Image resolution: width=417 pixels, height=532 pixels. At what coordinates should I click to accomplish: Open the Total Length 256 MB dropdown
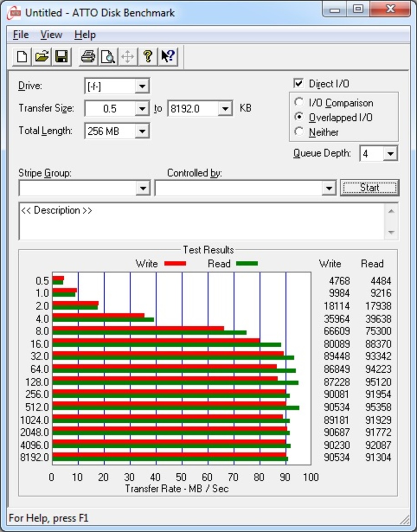[142, 131]
